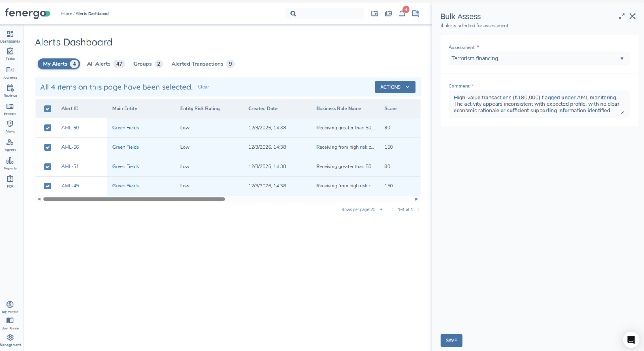Open the Reports sidebar icon

[10, 163]
